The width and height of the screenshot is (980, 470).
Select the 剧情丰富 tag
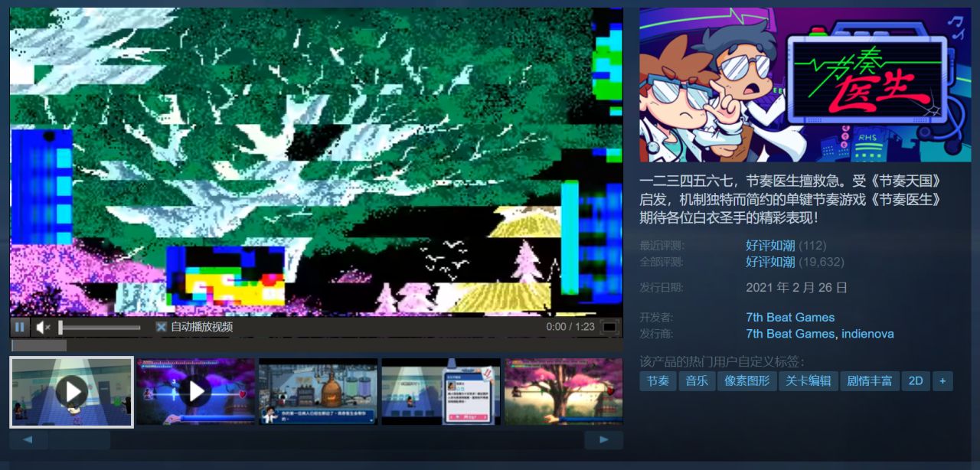(870, 380)
